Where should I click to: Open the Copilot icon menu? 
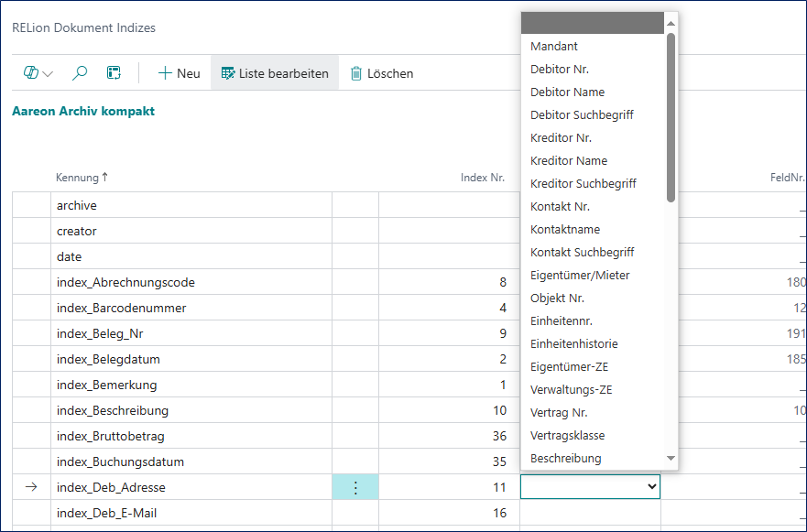38,73
